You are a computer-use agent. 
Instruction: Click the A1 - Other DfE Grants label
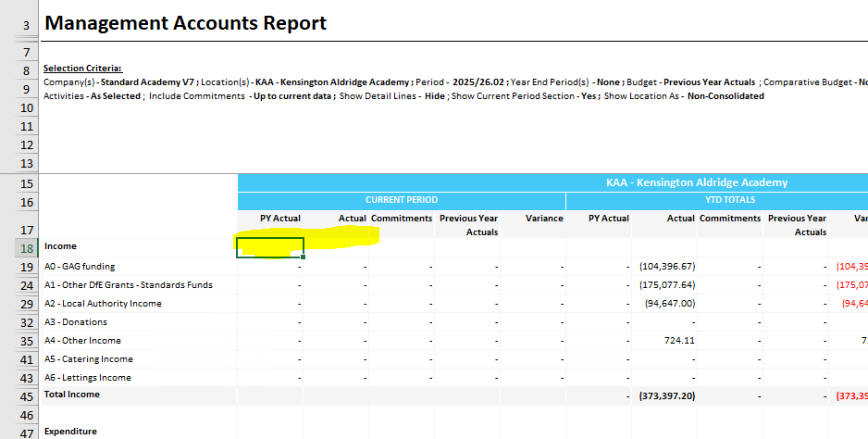point(128,285)
